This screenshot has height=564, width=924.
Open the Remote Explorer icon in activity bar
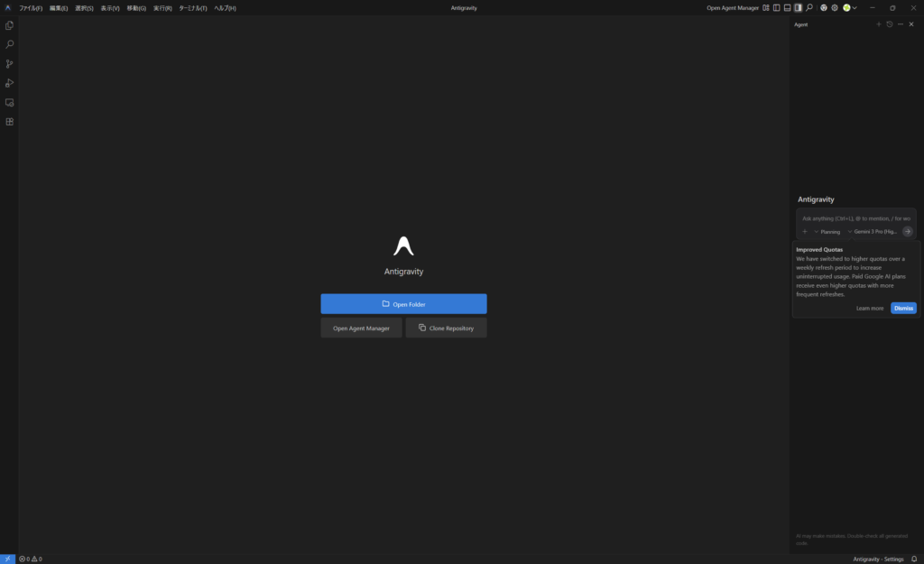10,103
